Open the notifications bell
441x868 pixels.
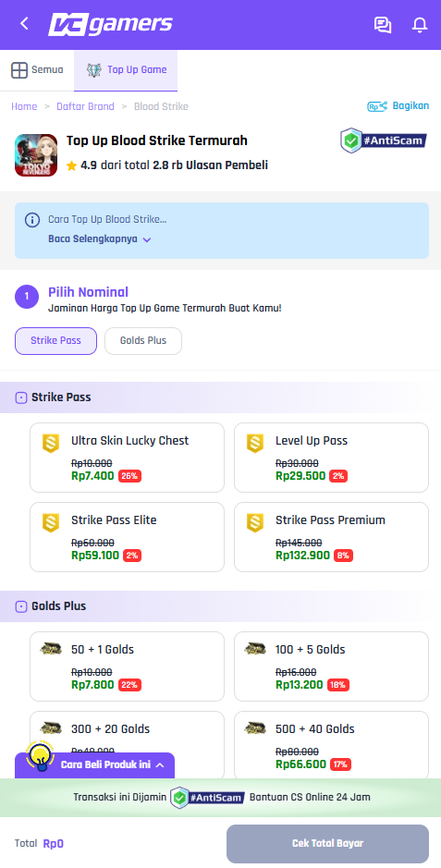coord(420,25)
